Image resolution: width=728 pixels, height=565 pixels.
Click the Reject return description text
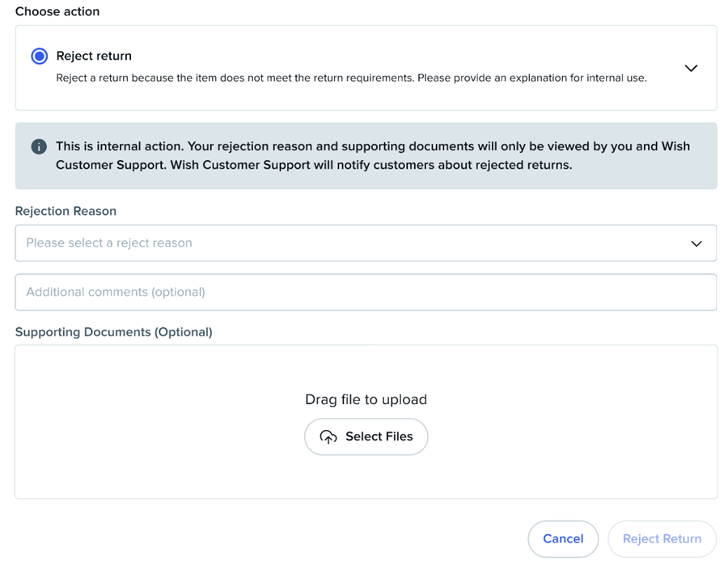tap(351, 78)
